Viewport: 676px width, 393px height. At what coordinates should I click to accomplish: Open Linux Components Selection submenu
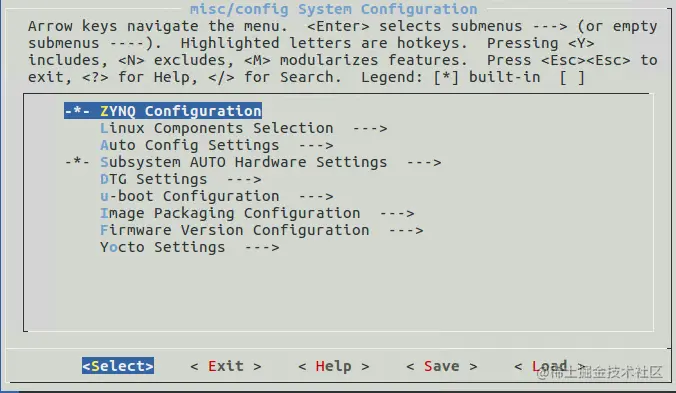tap(244, 128)
